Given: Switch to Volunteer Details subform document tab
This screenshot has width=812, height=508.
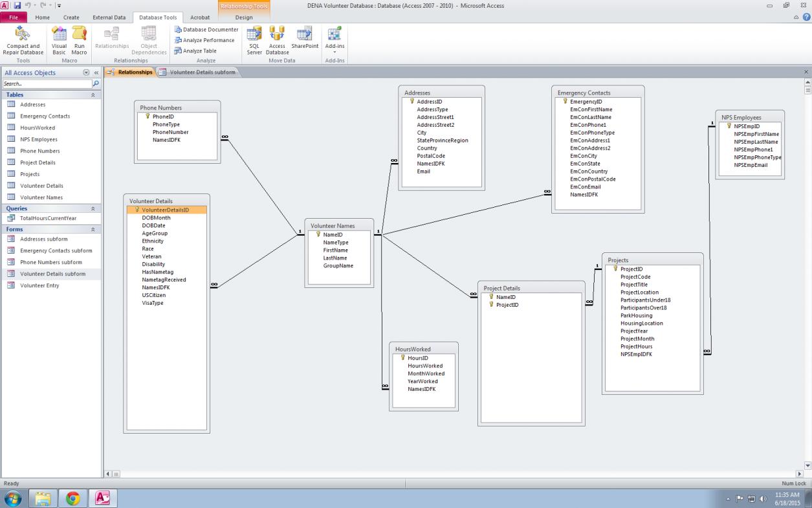Looking at the screenshot, I should [198, 72].
